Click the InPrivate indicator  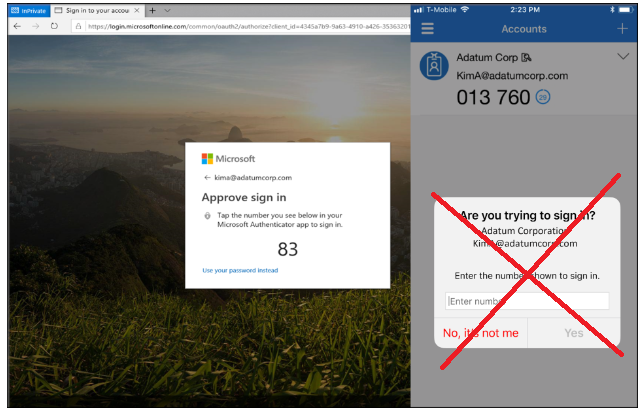[29, 11]
